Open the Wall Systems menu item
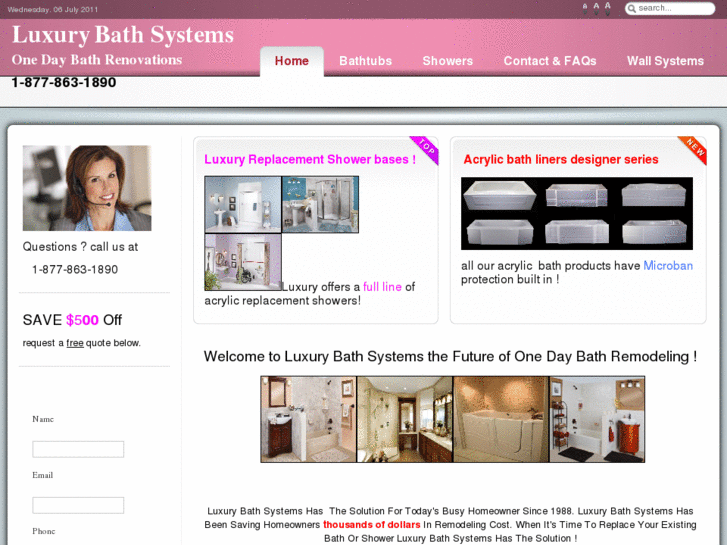Screen dimensions: 727x545 [665, 61]
